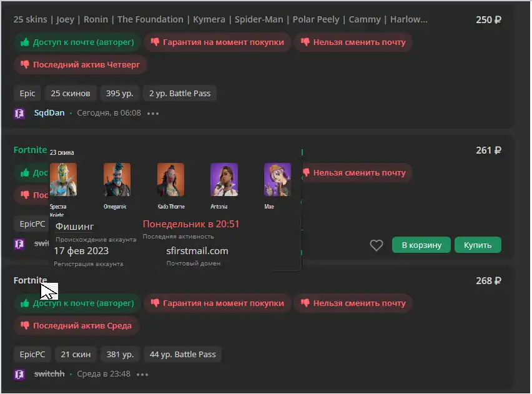Click the 268 ₽ listing's Гарантия на момент покупки tag
The width and height of the screenshot is (532, 394).
click(217, 303)
